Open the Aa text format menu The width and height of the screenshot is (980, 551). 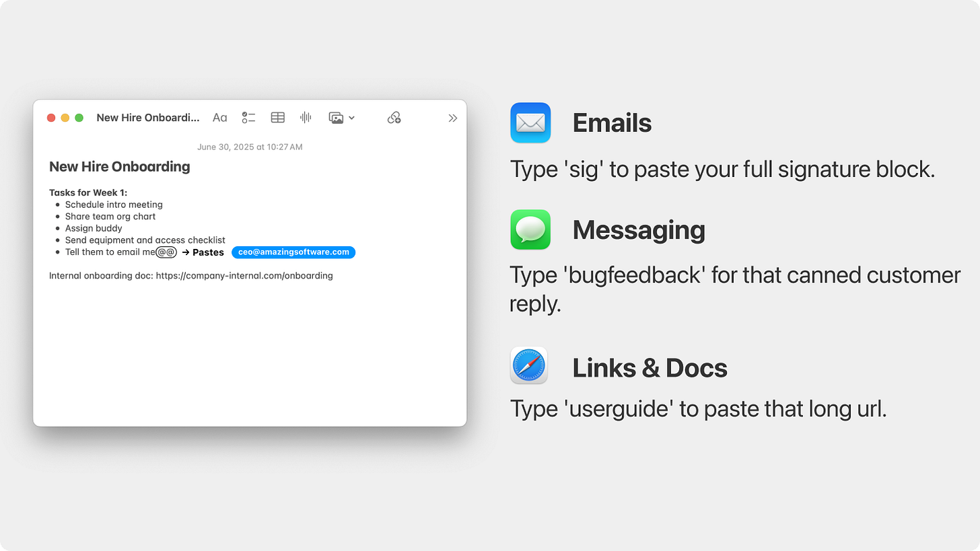[x=220, y=118]
